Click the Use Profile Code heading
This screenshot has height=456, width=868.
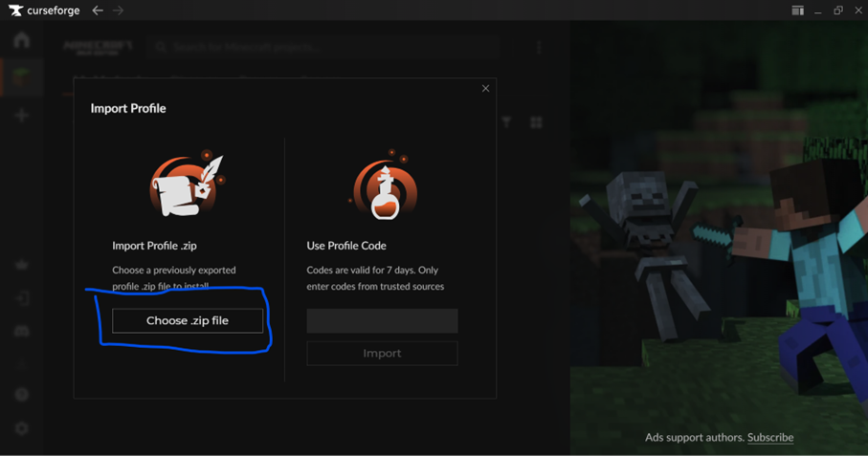(346, 246)
